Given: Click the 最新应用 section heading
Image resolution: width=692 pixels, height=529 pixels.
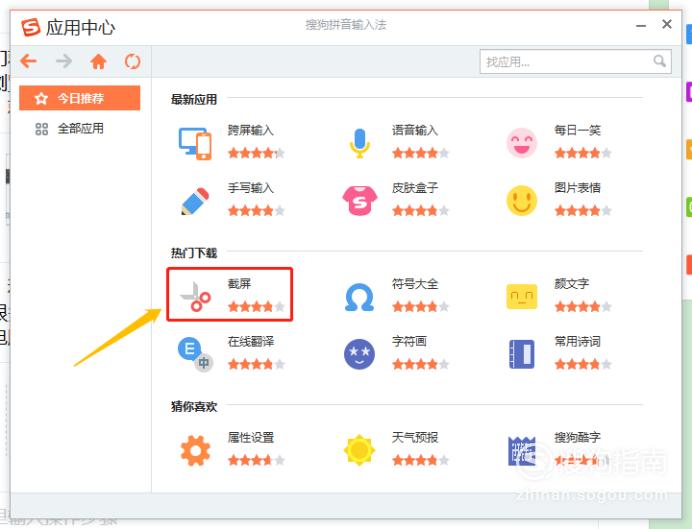Looking at the screenshot, I should [194, 100].
